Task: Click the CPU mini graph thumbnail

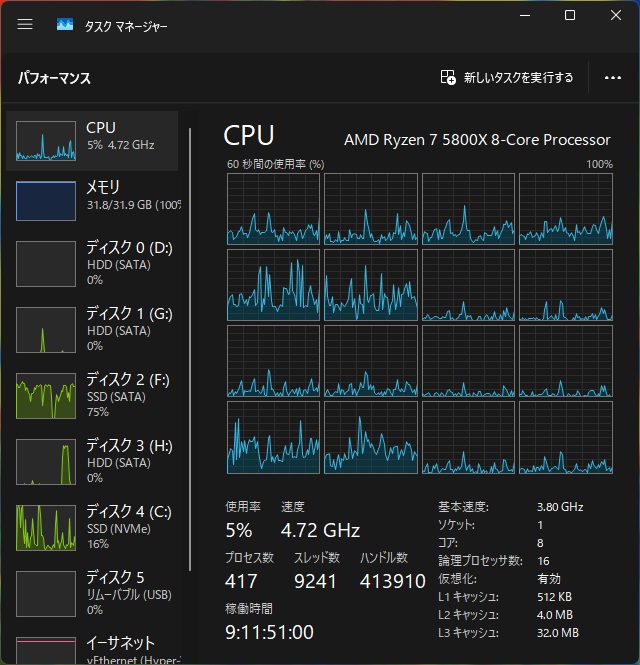Action: [46, 141]
